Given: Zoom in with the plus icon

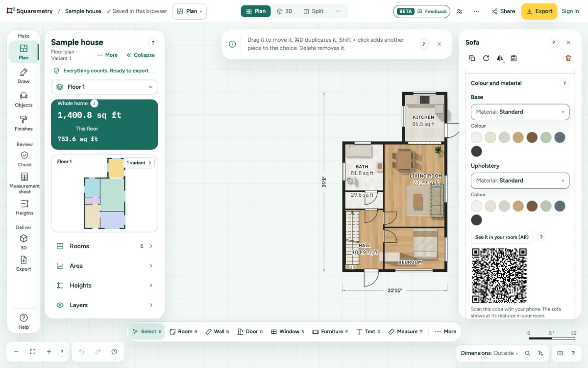Looking at the screenshot, I should (49, 352).
